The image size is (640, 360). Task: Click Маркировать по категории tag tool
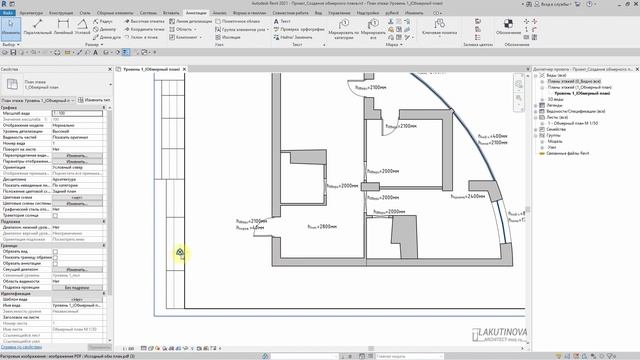[x=344, y=28]
